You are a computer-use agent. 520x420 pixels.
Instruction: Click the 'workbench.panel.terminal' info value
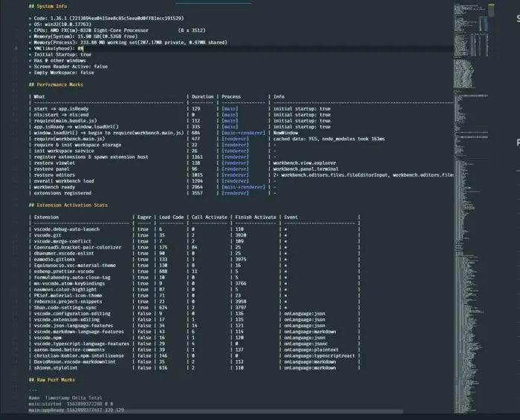pos(306,169)
